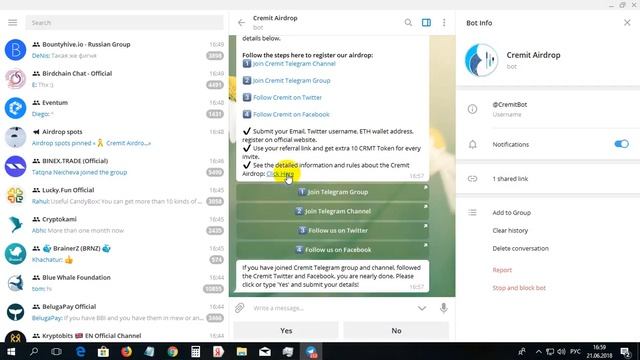Launch Microsoft Edge from the taskbar

tap(80, 352)
